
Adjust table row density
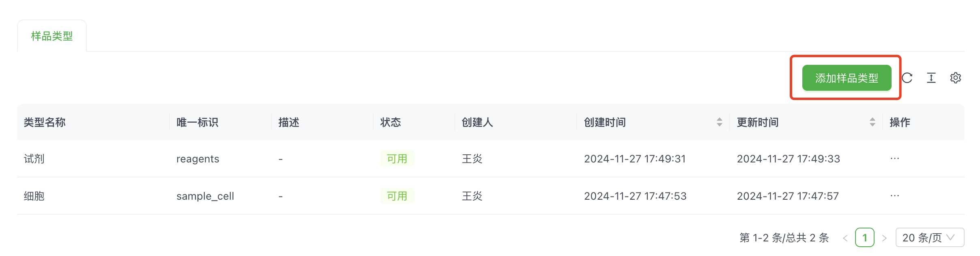point(931,78)
